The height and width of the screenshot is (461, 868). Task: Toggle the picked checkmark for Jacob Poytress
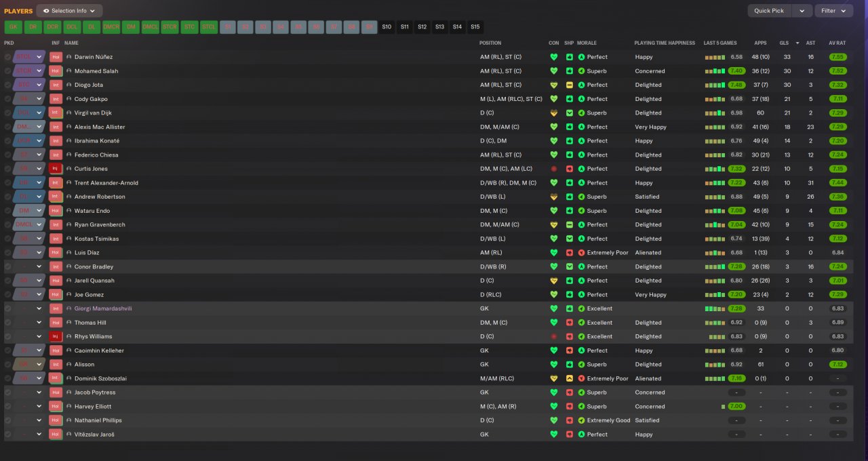pos(8,393)
